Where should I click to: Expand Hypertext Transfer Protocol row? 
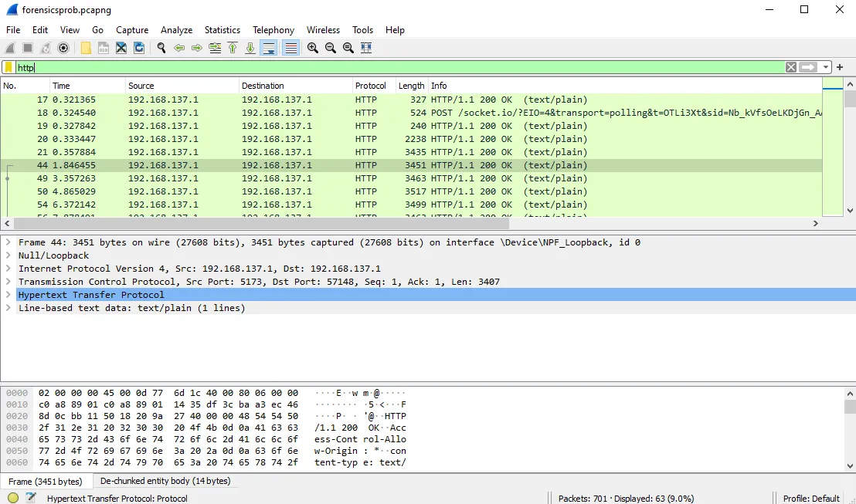(x=8, y=295)
